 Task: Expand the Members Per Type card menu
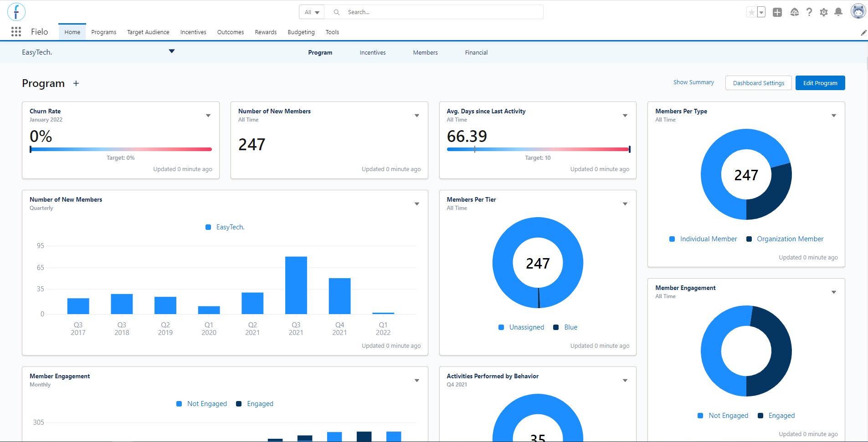point(834,116)
